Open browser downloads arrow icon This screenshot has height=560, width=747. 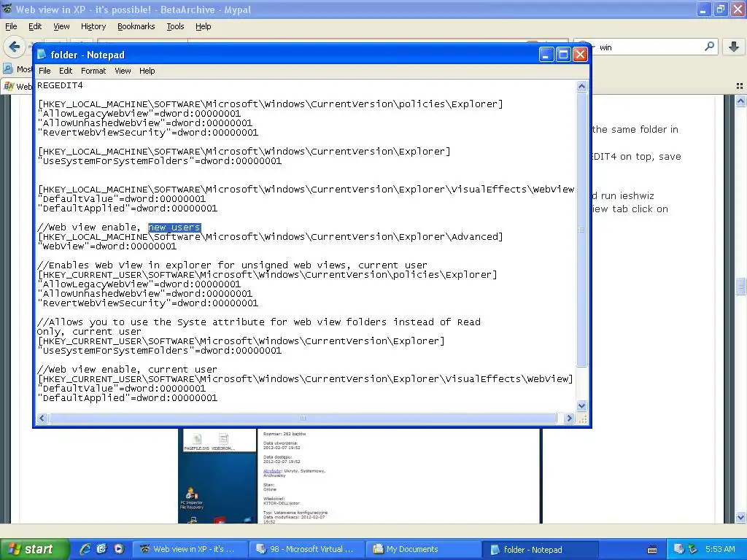[x=734, y=47]
